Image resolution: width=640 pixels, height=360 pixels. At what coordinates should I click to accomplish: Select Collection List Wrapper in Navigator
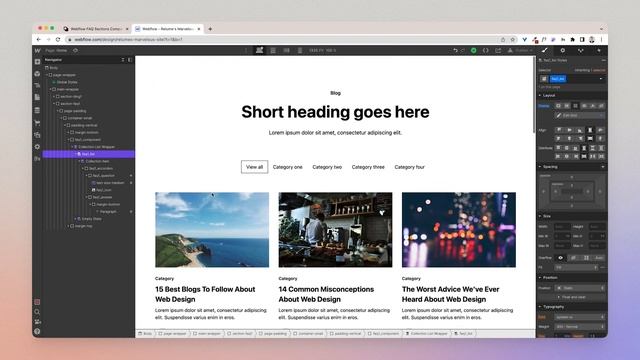(x=96, y=147)
